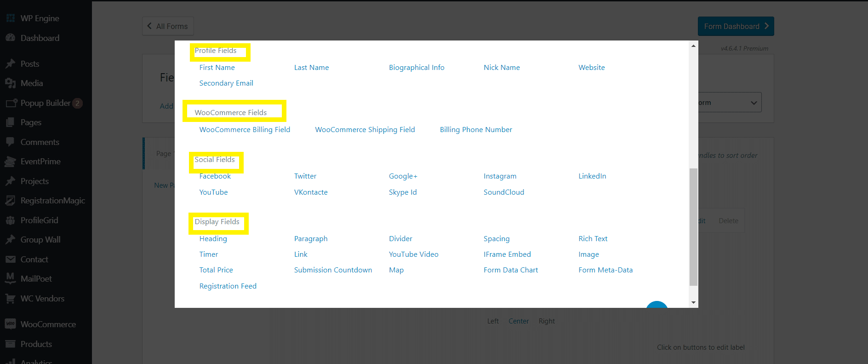Add the Facebook social field
The image size is (868, 364).
point(215,176)
